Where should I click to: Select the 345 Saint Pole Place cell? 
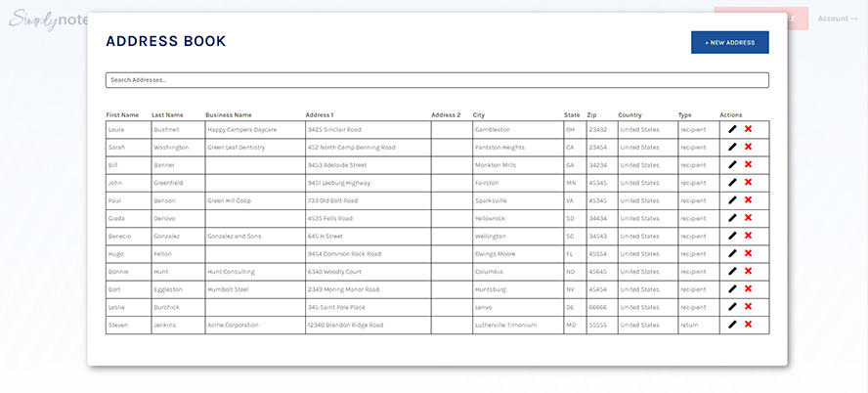369,307
